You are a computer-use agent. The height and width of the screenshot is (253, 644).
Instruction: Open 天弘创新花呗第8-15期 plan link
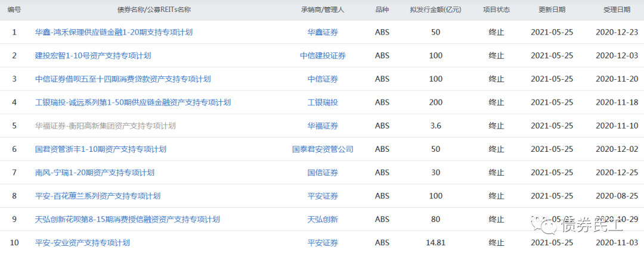tap(128, 219)
